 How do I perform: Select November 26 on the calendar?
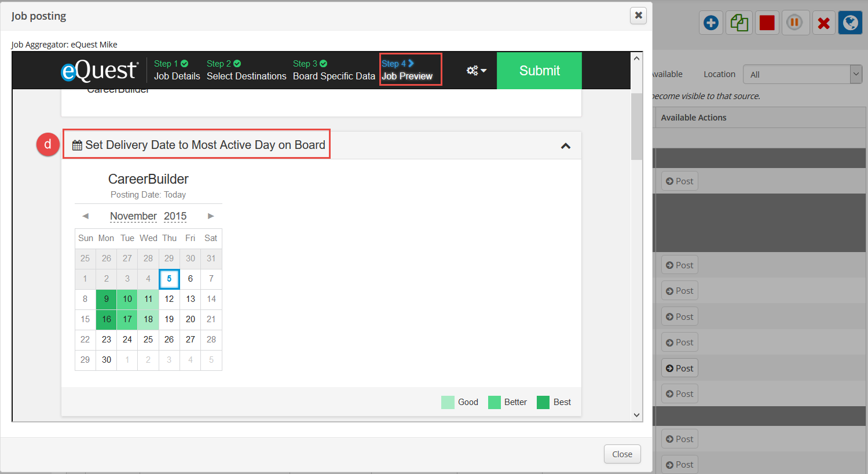[x=169, y=340]
